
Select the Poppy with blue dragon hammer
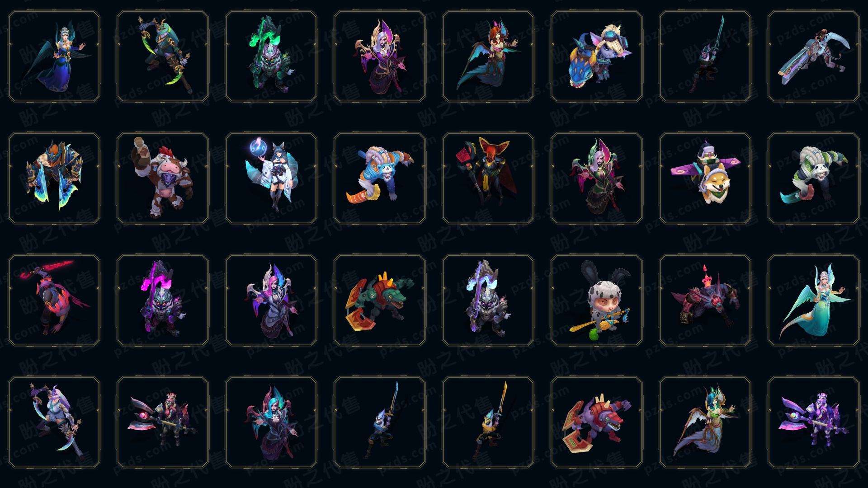click(x=597, y=56)
